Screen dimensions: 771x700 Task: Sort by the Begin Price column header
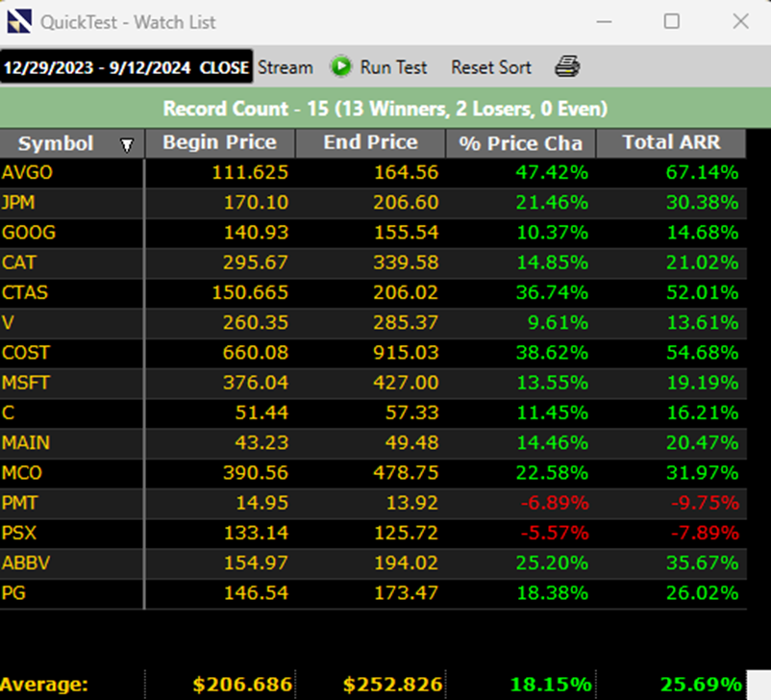pos(219,143)
